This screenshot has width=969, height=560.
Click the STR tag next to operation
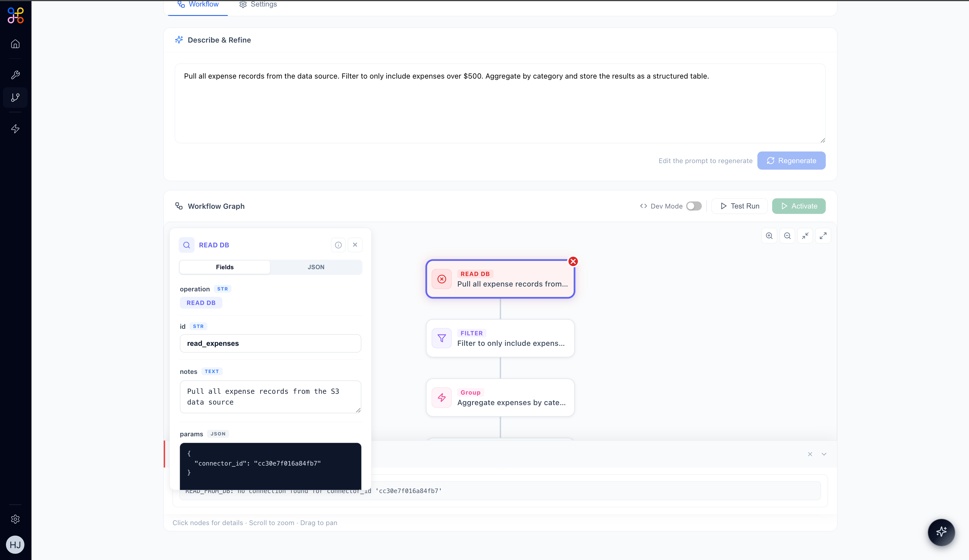pyautogui.click(x=222, y=289)
